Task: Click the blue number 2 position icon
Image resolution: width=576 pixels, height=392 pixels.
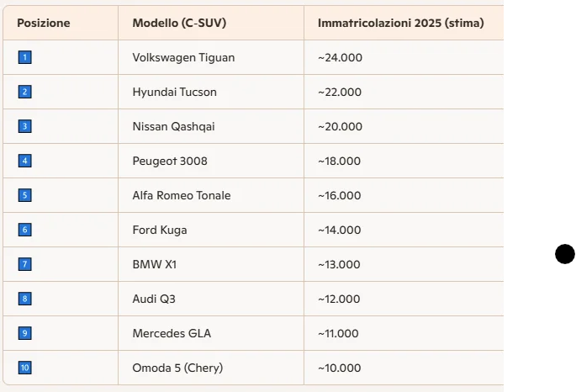Action: point(24,92)
